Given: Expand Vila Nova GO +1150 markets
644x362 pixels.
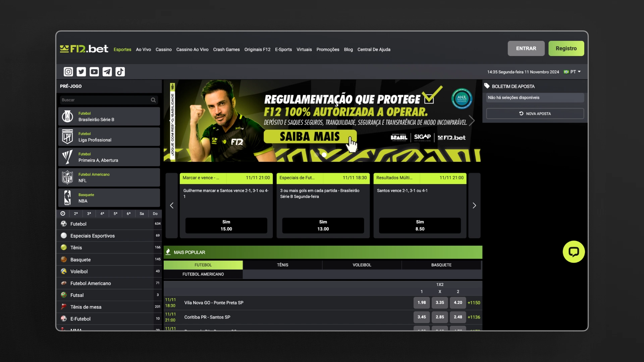Looking at the screenshot, I should 474,303.
